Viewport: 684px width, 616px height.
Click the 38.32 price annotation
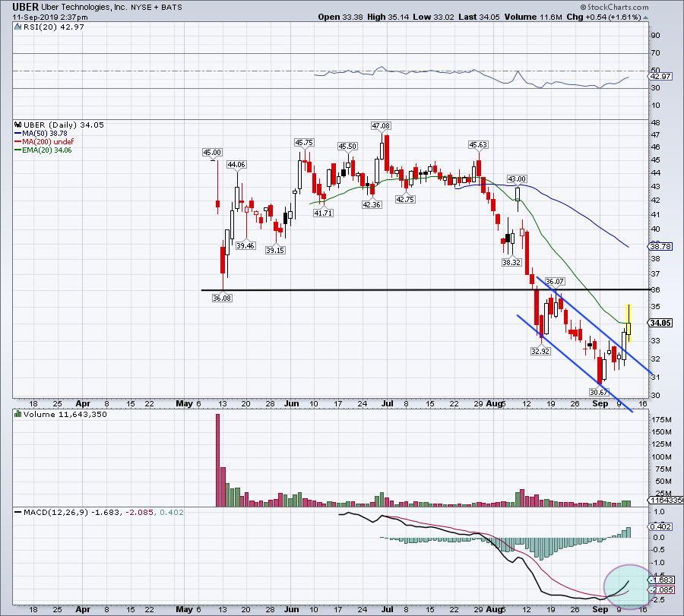pyautogui.click(x=511, y=263)
